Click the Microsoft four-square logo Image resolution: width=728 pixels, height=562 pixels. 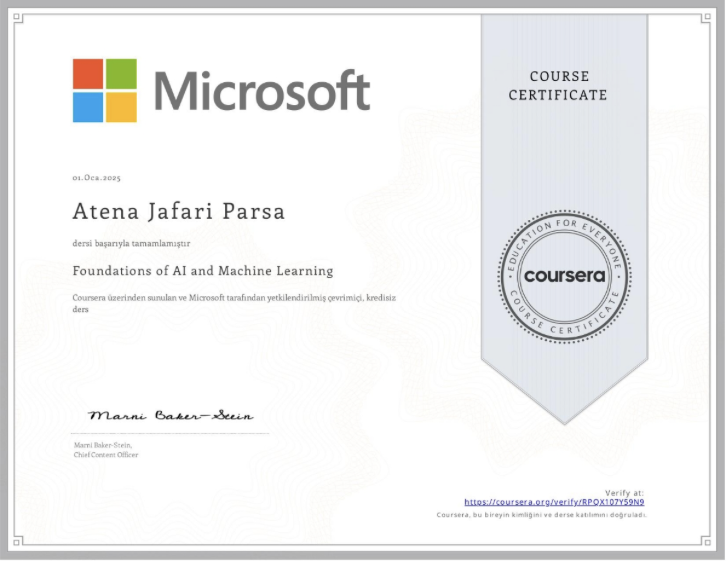(x=105, y=91)
